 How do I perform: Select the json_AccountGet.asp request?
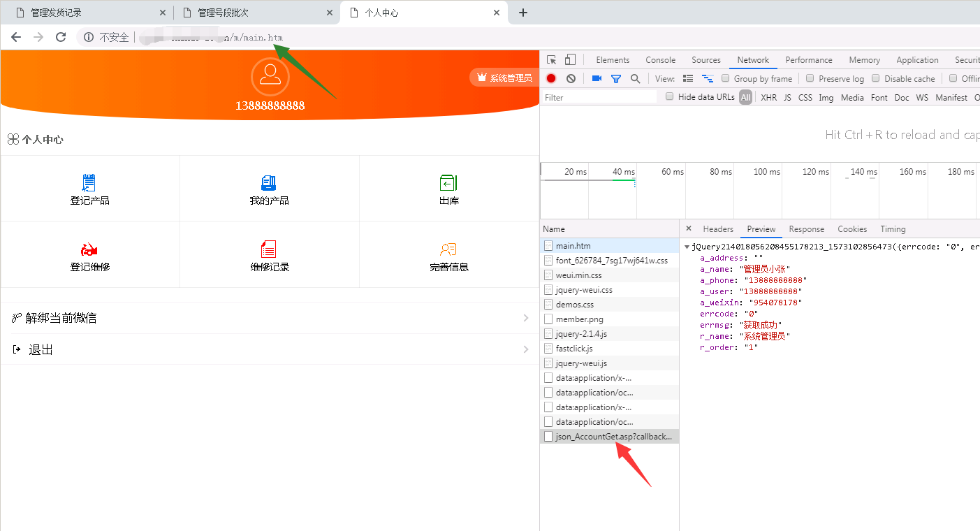tap(610, 437)
